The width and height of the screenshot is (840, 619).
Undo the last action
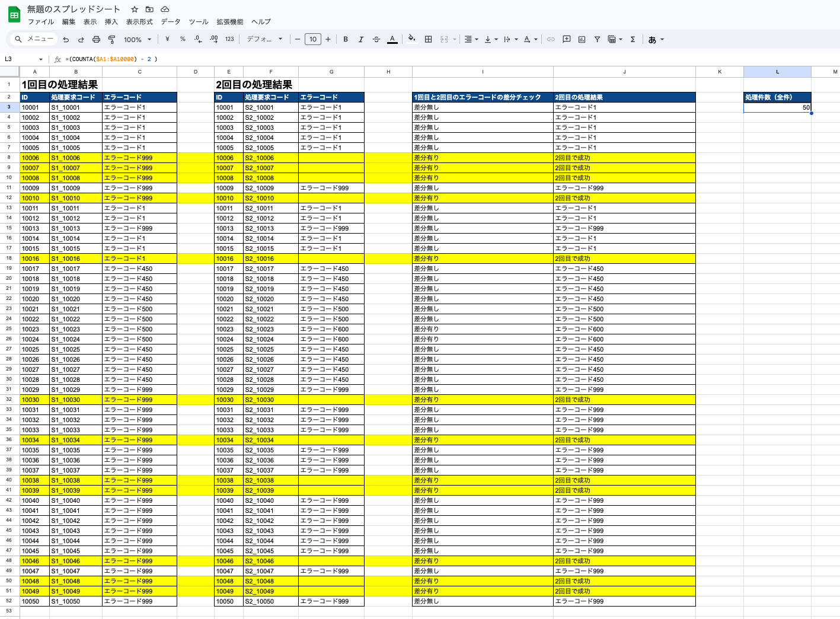coord(66,40)
